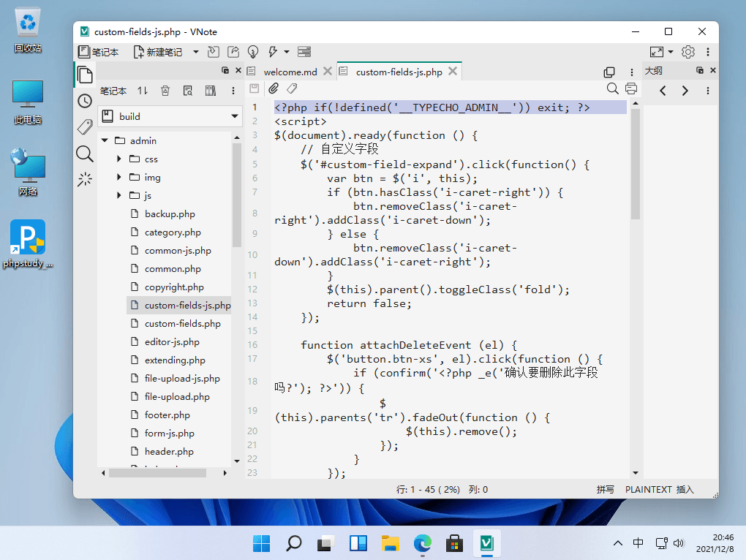The width and height of the screenshot is (746, 560).
Task: Click the sort order icon in notebook panel
Action: tap(143, 91)
